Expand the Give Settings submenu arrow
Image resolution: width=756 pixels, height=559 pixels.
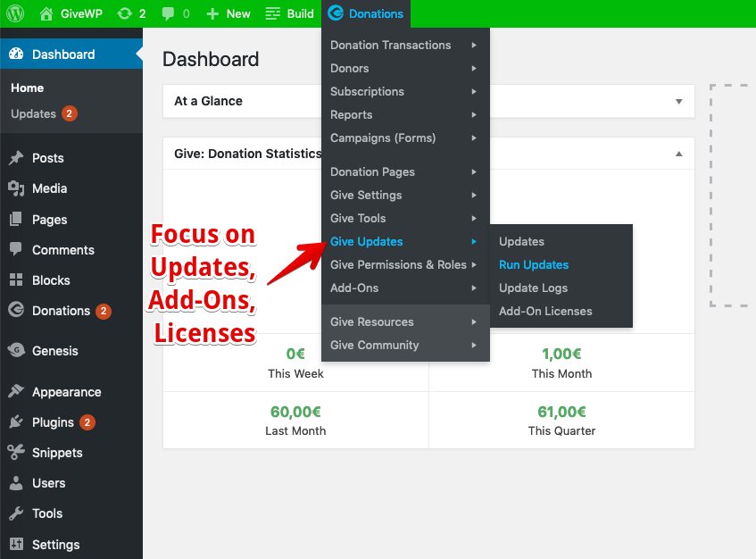[474, 195]
